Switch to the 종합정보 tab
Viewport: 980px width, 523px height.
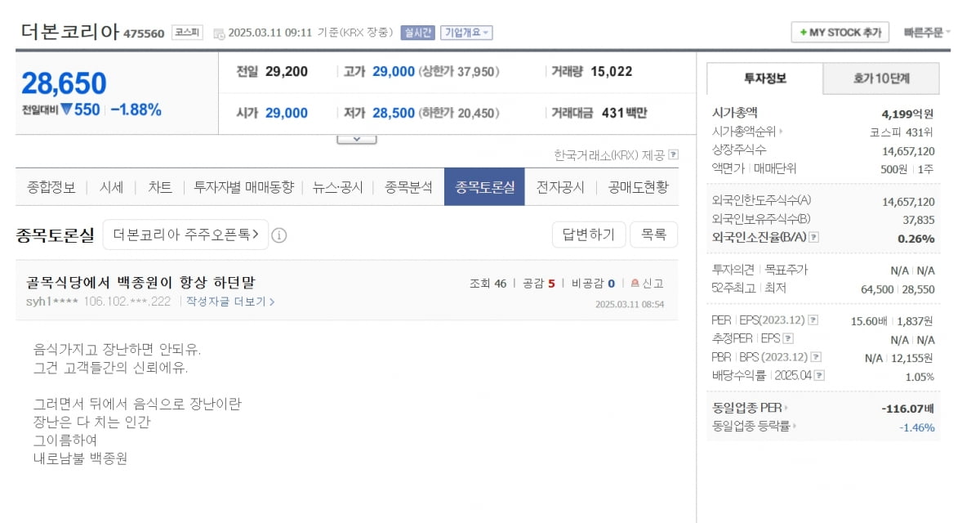coord(51,187)
